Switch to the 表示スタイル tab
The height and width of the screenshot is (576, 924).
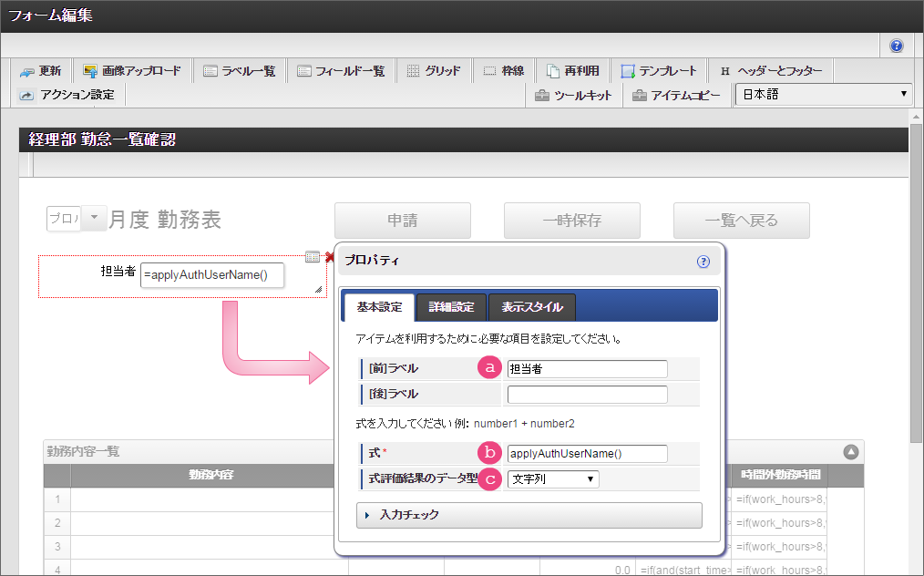(531, 307)
